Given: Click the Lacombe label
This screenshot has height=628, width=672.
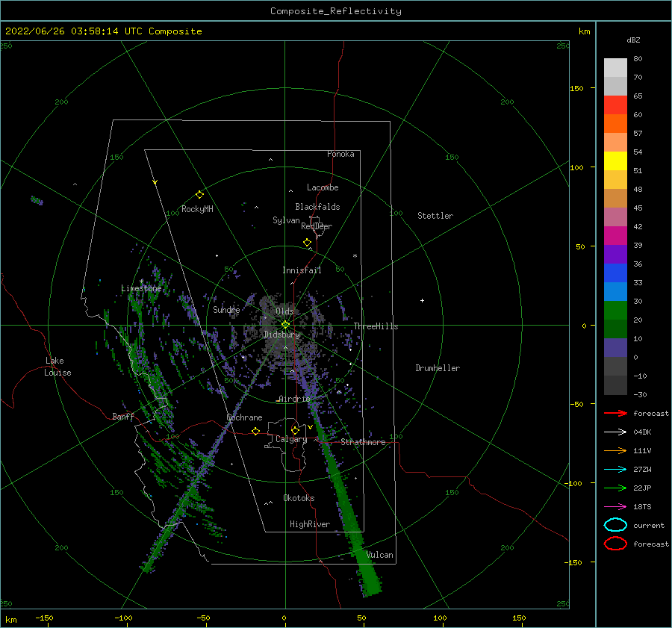Looking at the screenshot, I should point(323,187).
